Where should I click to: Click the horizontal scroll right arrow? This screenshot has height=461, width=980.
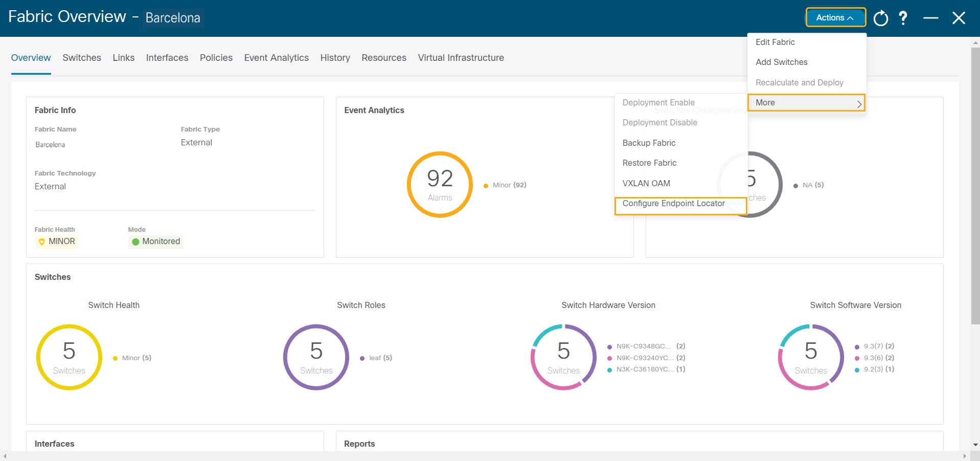pos(965,456)
